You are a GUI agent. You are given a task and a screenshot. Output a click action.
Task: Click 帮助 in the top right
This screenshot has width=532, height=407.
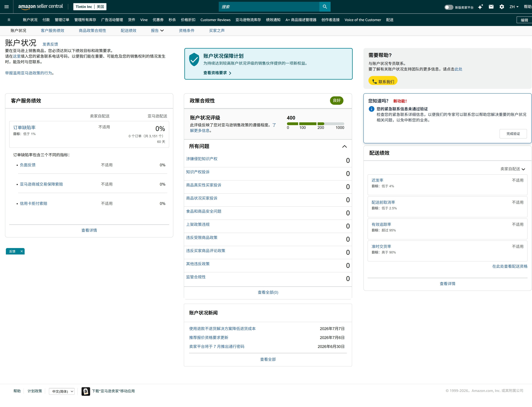tap(528, 7)
